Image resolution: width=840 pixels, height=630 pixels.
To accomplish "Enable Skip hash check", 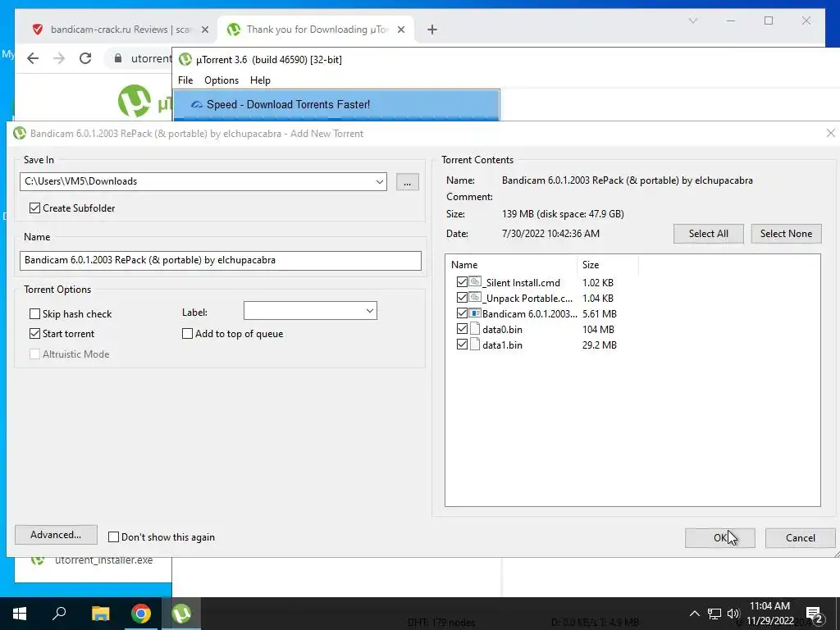I will point(34,314).
